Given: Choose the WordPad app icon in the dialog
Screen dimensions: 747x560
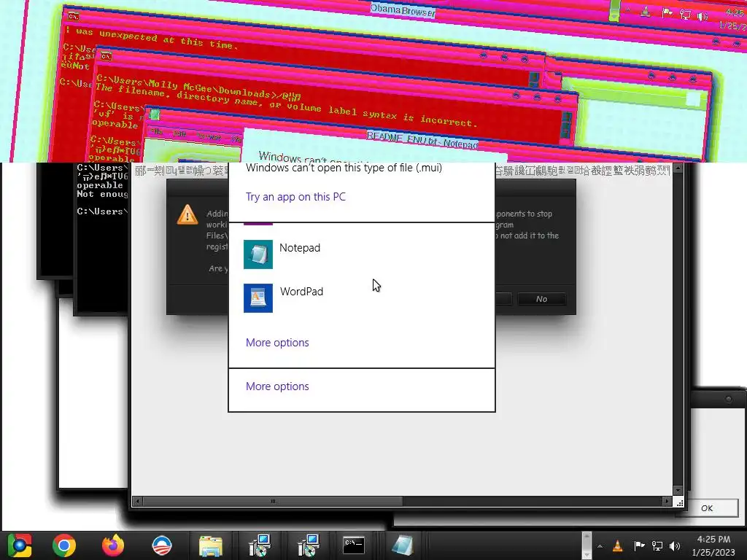Looking at the screenshot, I should (x=258, y=298).
